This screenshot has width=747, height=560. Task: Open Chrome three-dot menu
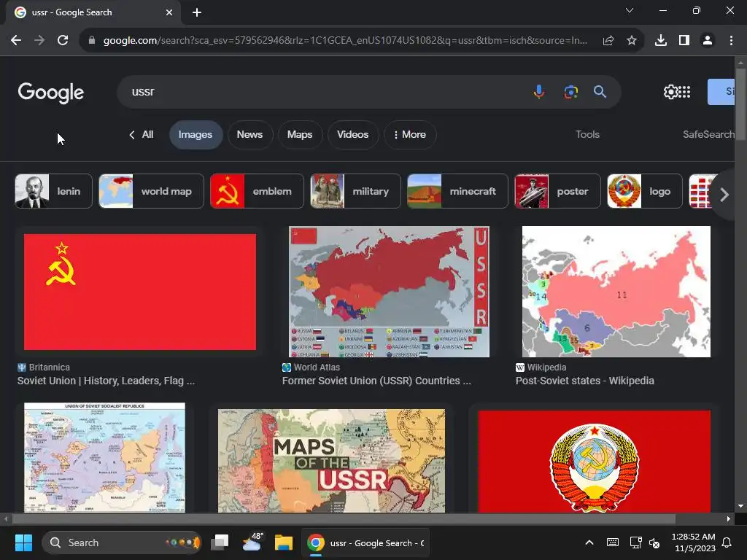731,41
